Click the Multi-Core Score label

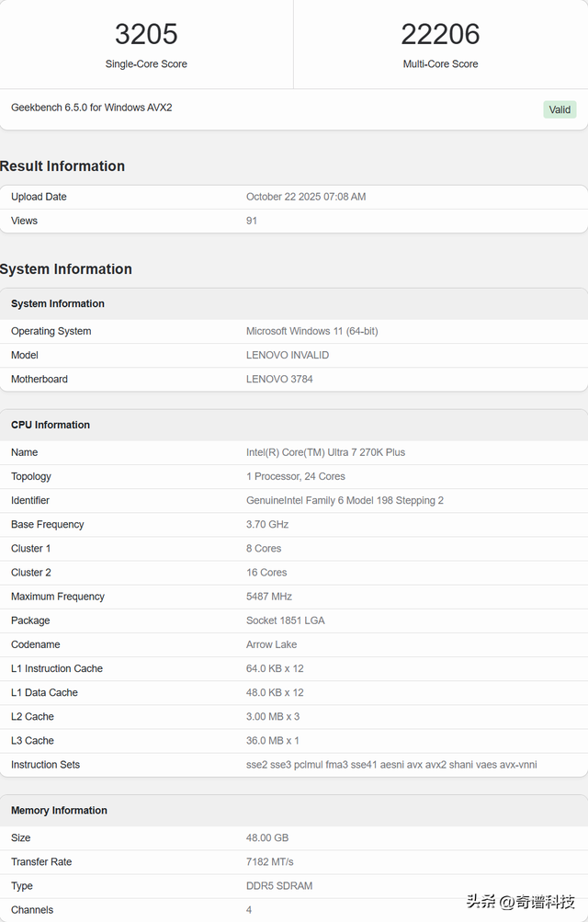tap(440, 64)
